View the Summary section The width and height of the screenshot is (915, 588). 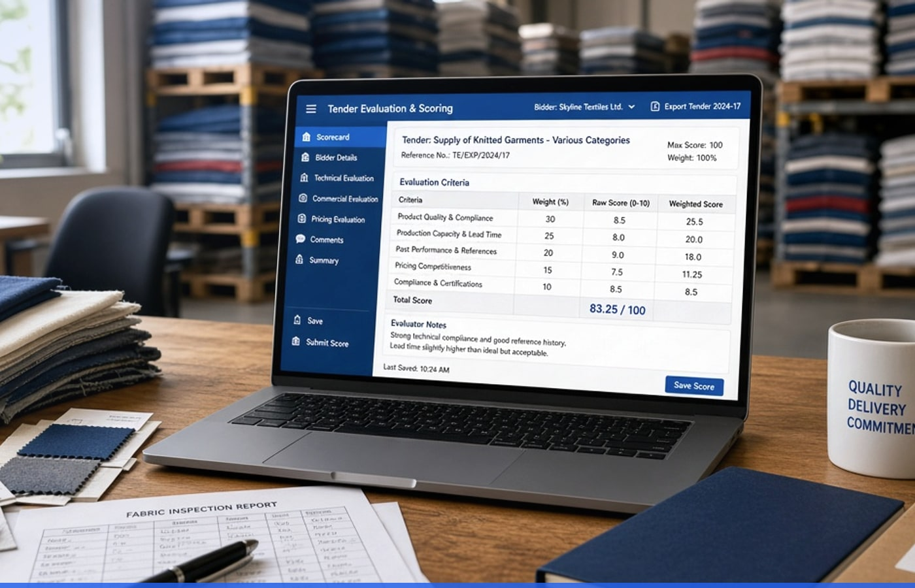coord(324,260)
